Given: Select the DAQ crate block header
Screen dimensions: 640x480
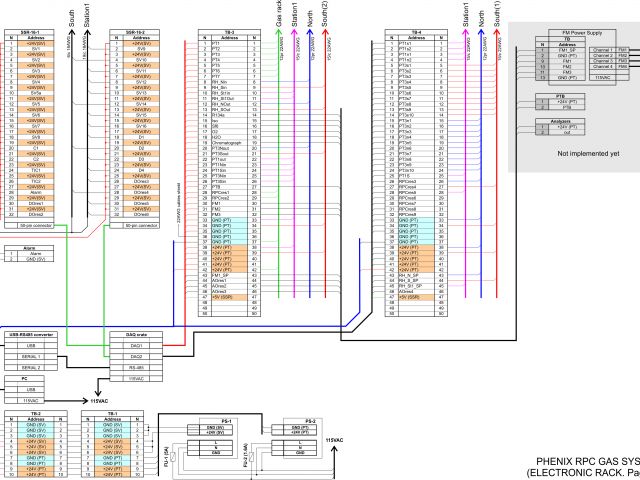Looking at the screenshot, I should tap(136, 334).
